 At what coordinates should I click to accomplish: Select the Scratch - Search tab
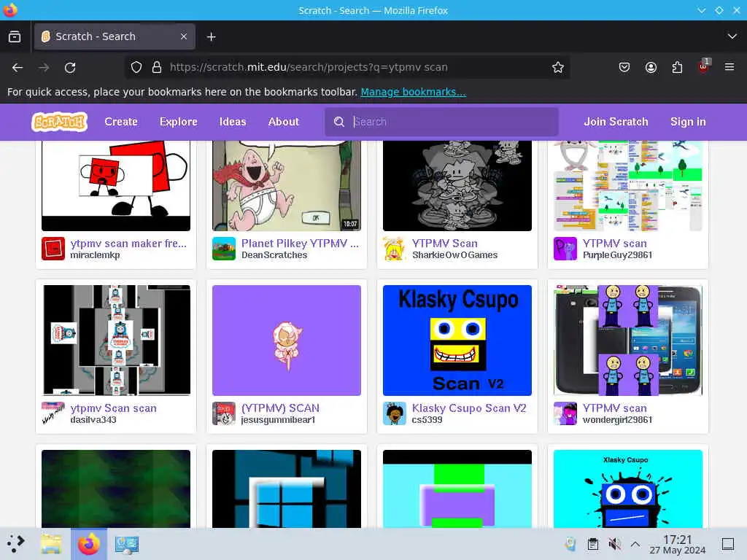coord(115,36)
